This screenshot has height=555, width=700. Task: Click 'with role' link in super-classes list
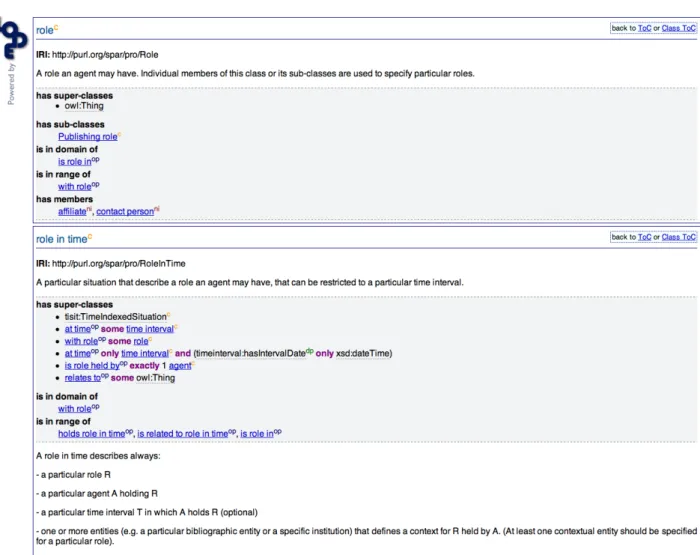[x=81, y=341]
